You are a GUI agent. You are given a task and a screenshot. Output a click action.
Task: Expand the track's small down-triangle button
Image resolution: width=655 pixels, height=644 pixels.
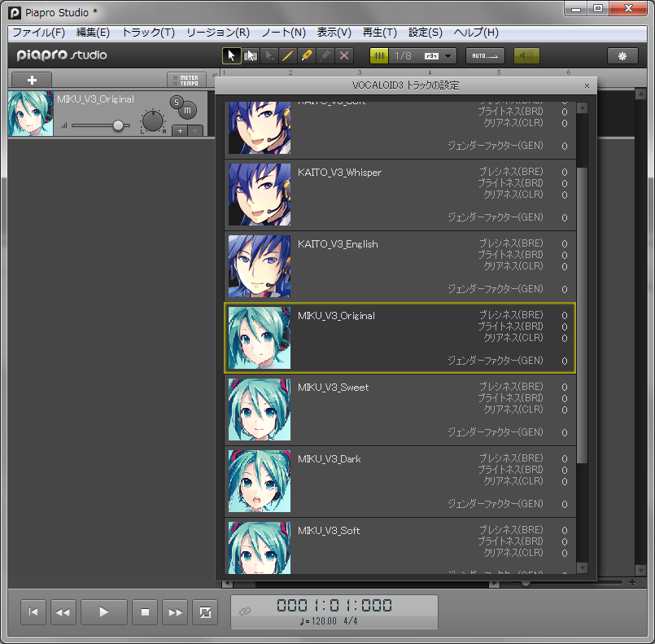(195, 131)
